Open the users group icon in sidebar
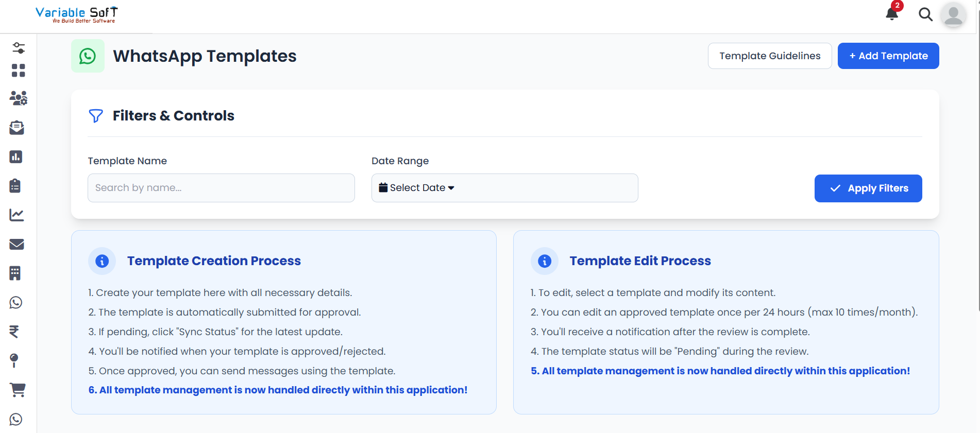Image resolution: width=980 pixels, height=433 pixels. [x=19, y=98]
